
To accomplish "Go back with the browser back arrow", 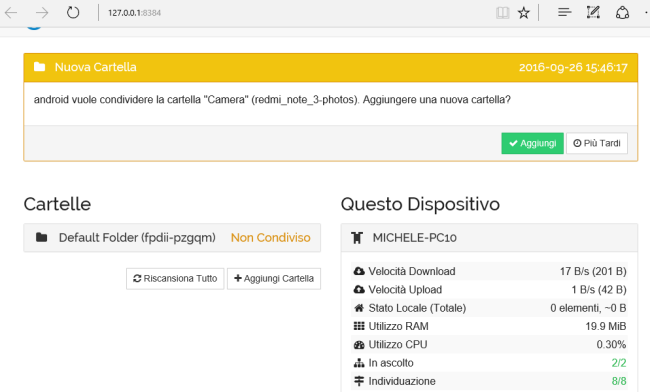I will click(11, 13).
